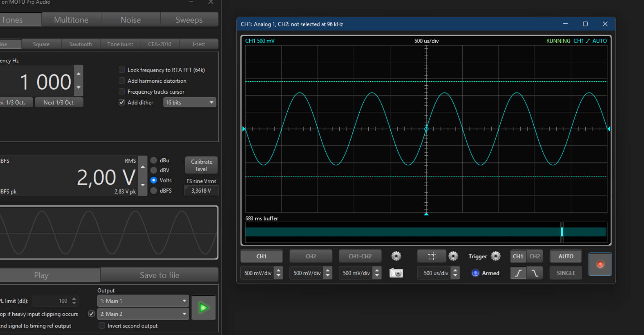This screenshot has height=335, width=644.
Task: Start generator with green play arrow
Action: (204, 308)
